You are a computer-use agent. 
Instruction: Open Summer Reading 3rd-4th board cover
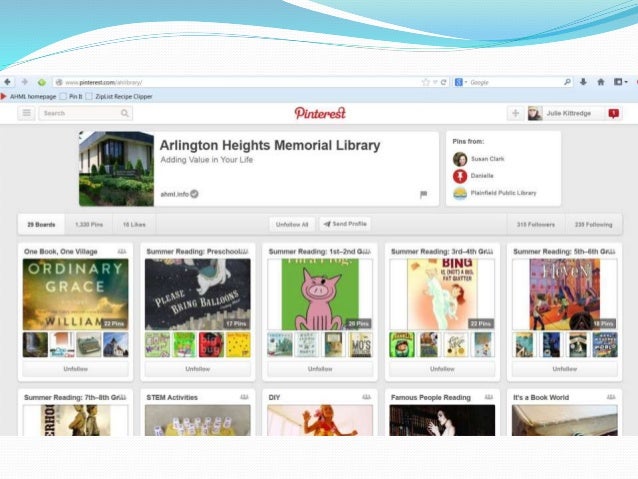click(x=442, y=294)
